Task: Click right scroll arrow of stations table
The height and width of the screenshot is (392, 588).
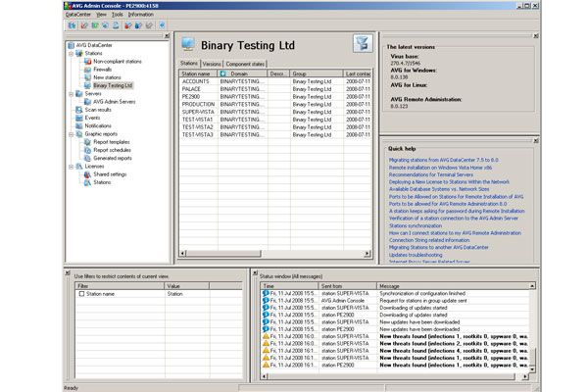Action: pyautogui.click(x=367, y=254)
